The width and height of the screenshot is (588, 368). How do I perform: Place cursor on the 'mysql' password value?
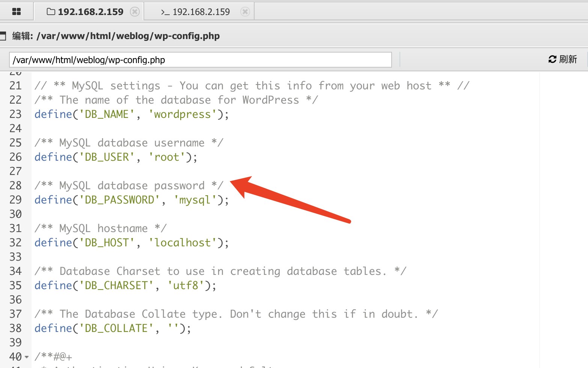tap(195, 200)
